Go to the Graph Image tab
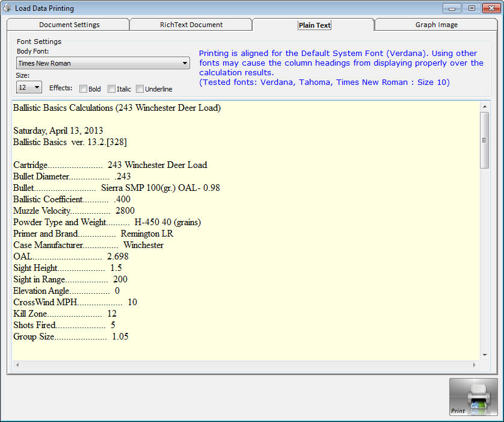The height and width of the screenshot is (422, 504). [436, 25]
